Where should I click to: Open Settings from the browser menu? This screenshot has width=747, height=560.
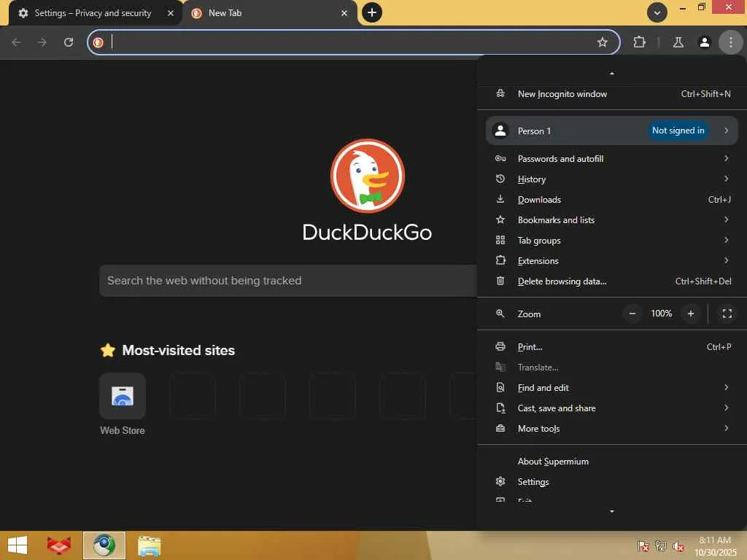[612, 482]
